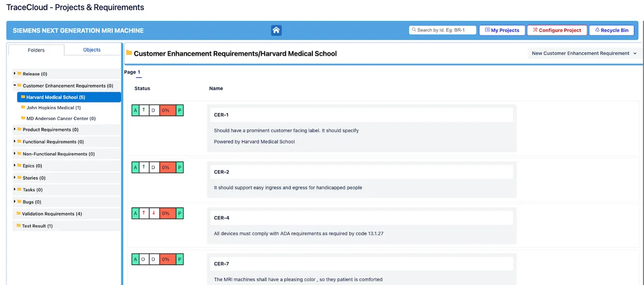
Task: Click the 'D' badge for CER-1
Action: [153, 110]
